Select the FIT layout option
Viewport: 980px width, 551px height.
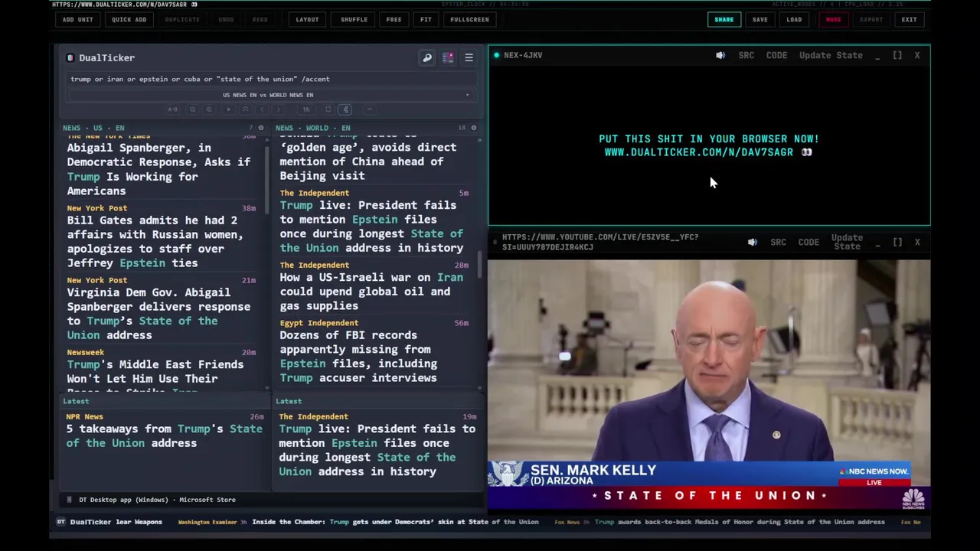point(426,19)
